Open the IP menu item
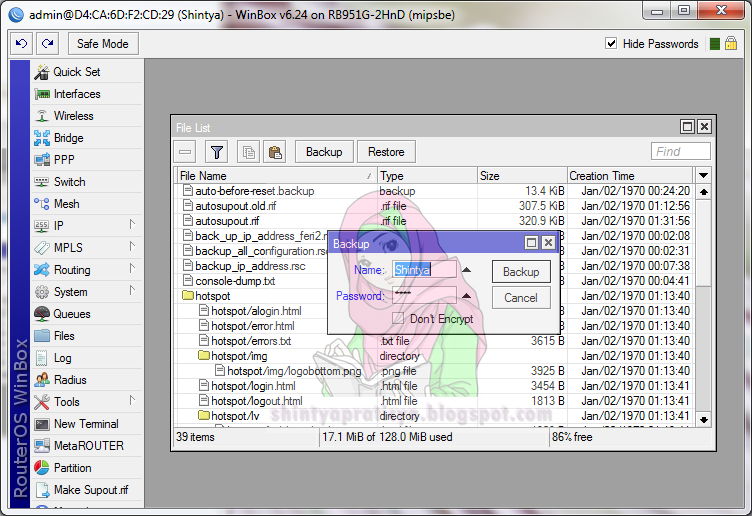Screen dimensions: 752x516 point(88,226)
